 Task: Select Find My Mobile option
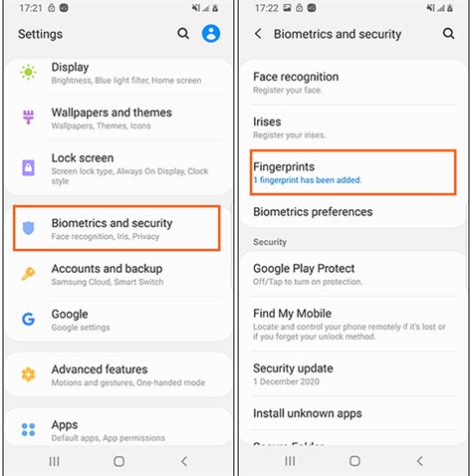tap(354, 324)
